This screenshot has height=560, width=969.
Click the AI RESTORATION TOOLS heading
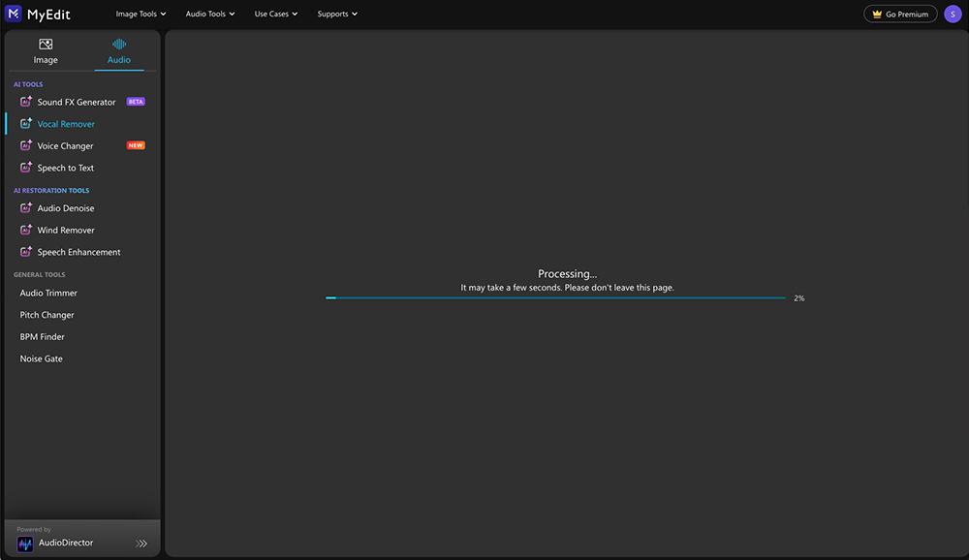[51, 190]
